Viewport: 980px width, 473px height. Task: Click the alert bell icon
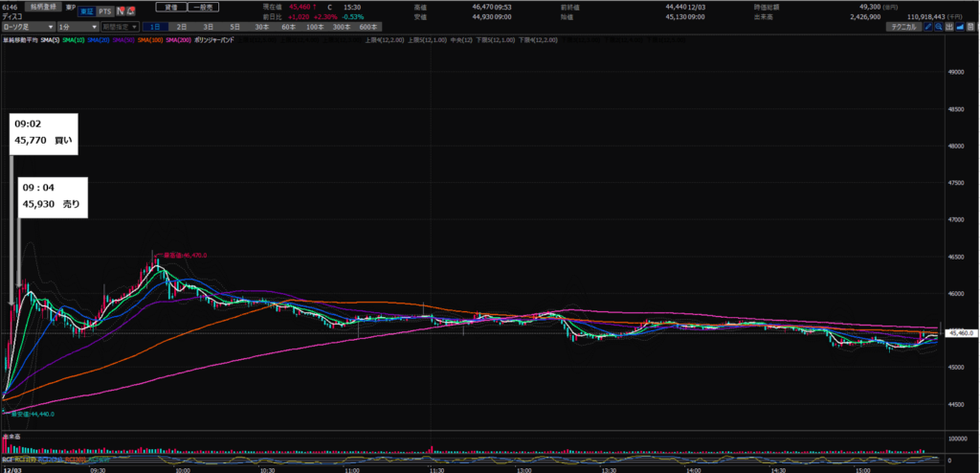pos(130,11)
